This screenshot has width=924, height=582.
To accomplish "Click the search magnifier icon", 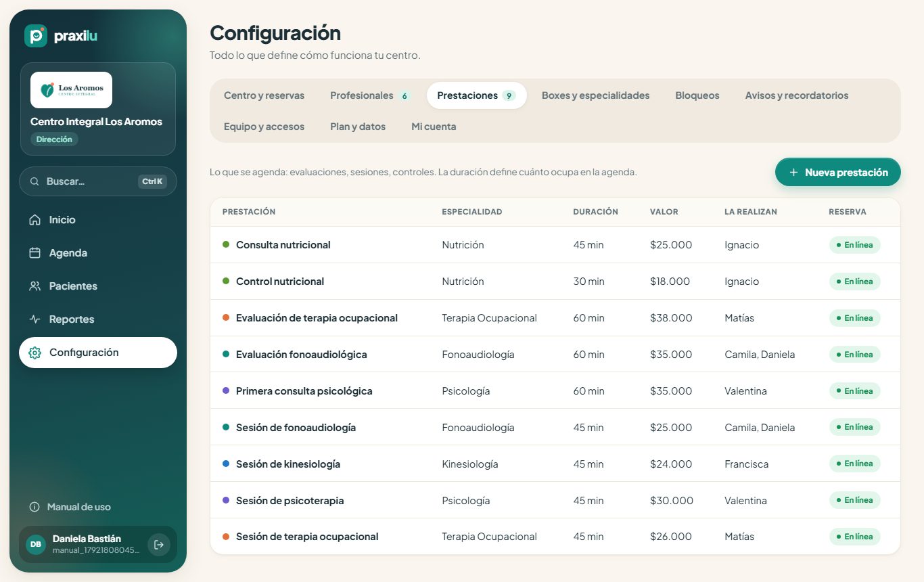I will [34, 181].
